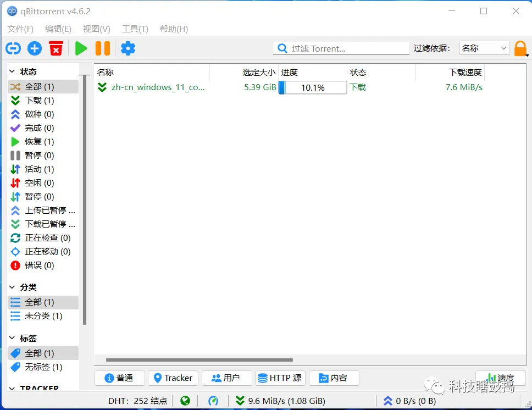Click the orange pause torrent icon
The height and width of the screenshot is (410, 532).
[x=102, y=48]
